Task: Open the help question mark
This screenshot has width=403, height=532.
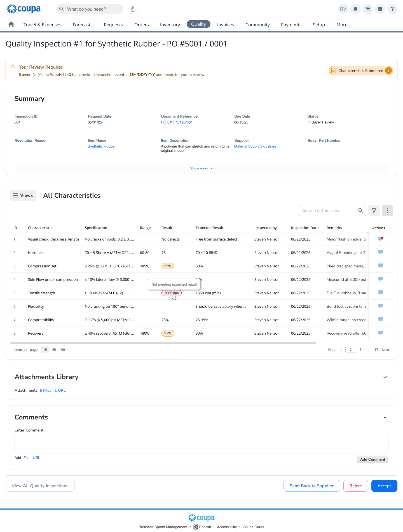Action: pyautogui.click(x=392, y=9)
